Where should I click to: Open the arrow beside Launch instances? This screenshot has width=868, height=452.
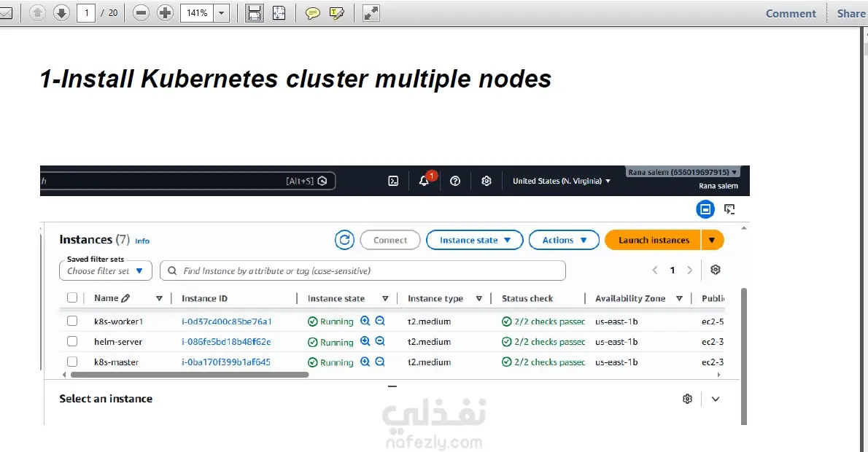tap(713, 240)
